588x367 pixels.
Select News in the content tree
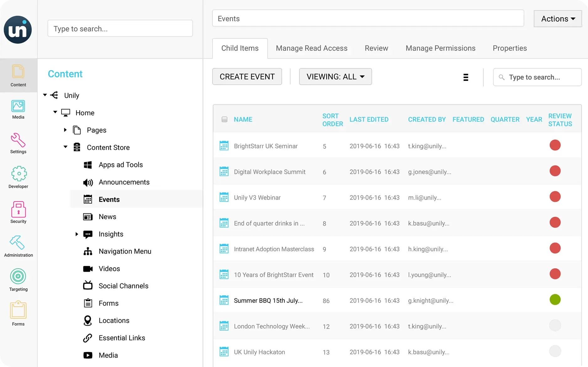(x=107, y=217)
